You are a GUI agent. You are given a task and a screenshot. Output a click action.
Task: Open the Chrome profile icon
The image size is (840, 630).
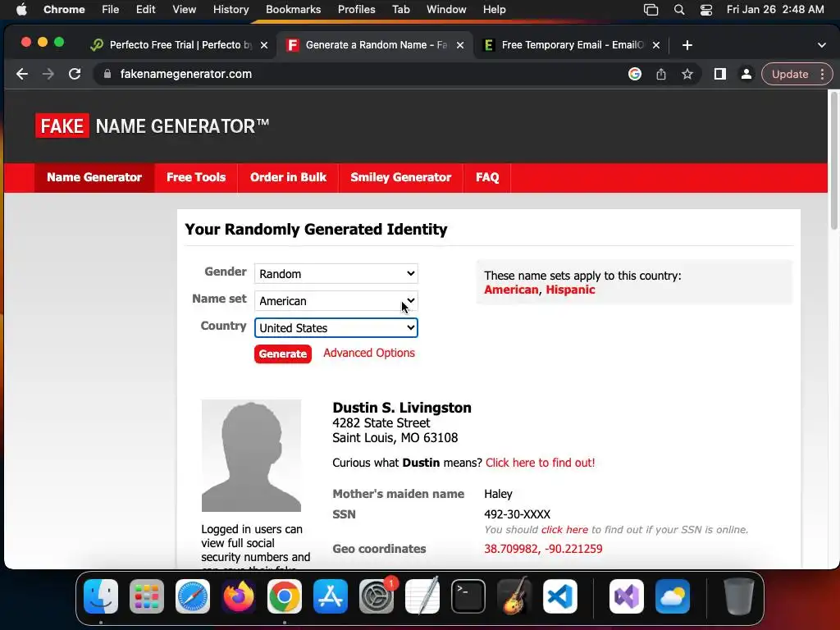(x=746, y=74)
